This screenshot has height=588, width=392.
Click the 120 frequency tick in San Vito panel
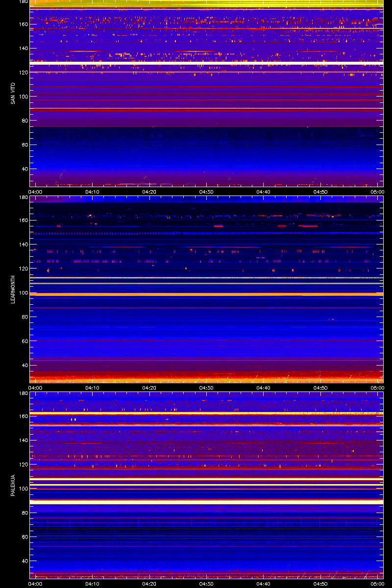coord(24,73)
